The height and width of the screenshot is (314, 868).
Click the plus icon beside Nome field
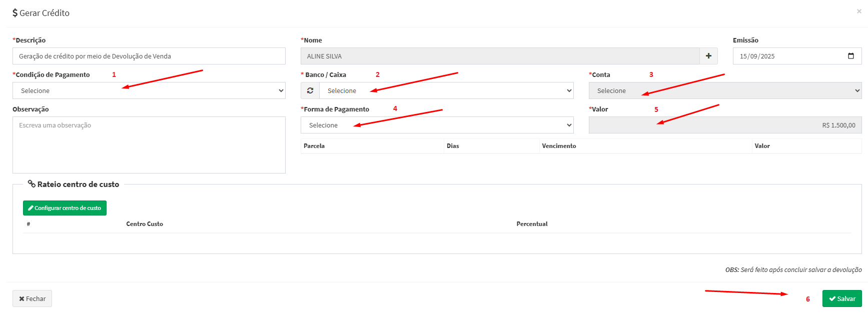[708, 56]
